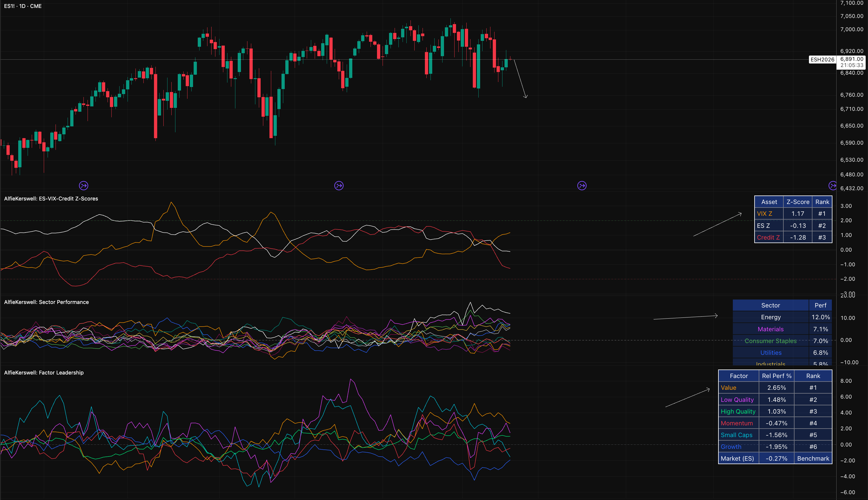Click the middle purple contract rollover marker

(339, 186)
